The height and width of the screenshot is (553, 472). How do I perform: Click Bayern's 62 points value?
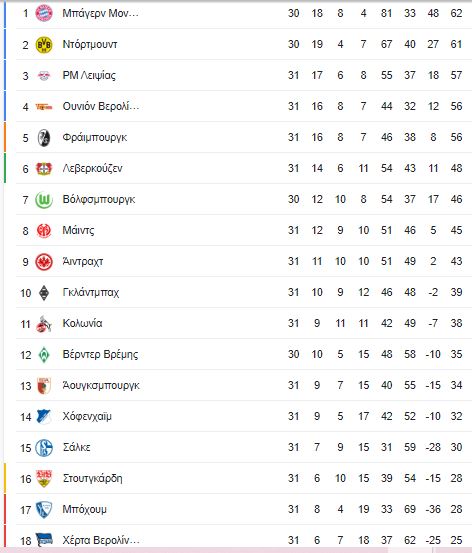pyautogui.click(x=456, y=13)
